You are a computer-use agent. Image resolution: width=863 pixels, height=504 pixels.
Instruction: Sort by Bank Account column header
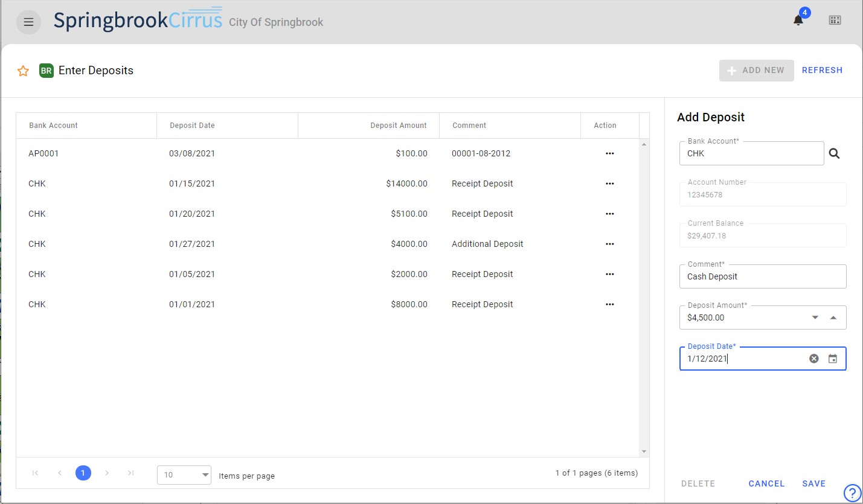(x=54, y=126)
